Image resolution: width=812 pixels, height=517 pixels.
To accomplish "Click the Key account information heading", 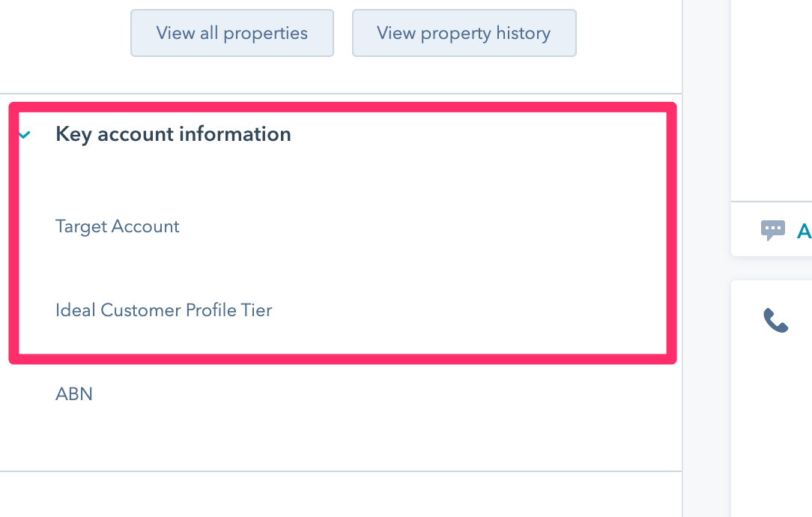I will [173, 135].
